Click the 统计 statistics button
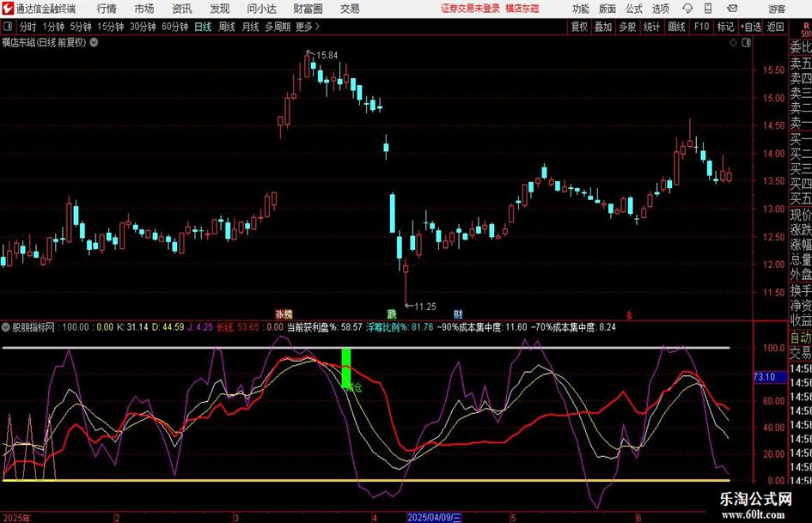 tap(651, 27)
